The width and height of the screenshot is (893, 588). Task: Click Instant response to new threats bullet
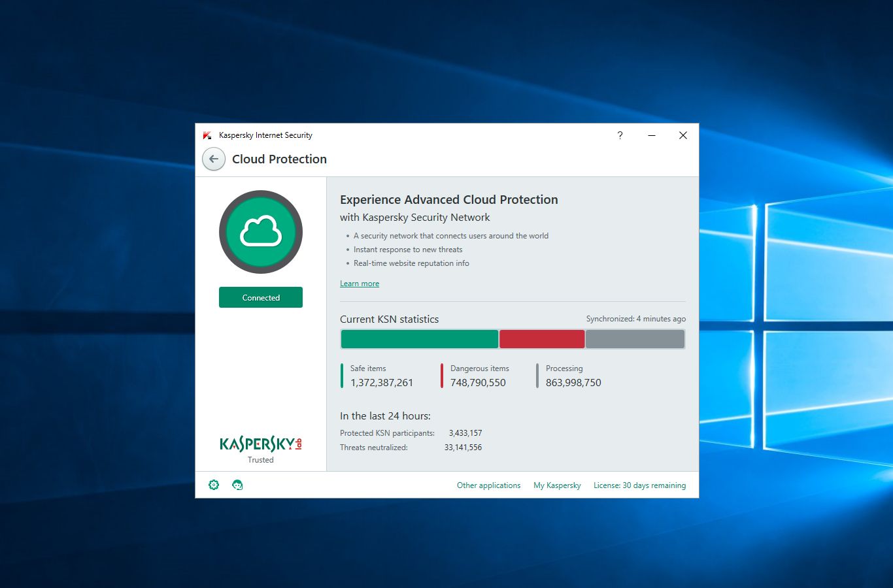pyautogui.click(x=408, y=250)
